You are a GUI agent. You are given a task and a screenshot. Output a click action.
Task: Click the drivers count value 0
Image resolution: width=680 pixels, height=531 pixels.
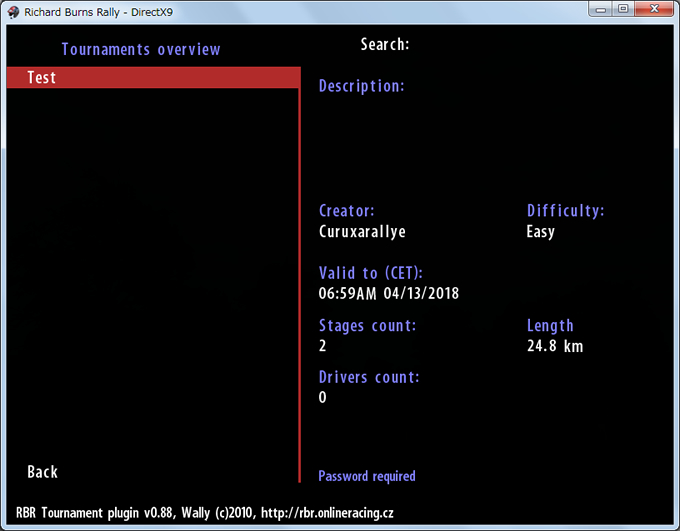pos(322,397)
